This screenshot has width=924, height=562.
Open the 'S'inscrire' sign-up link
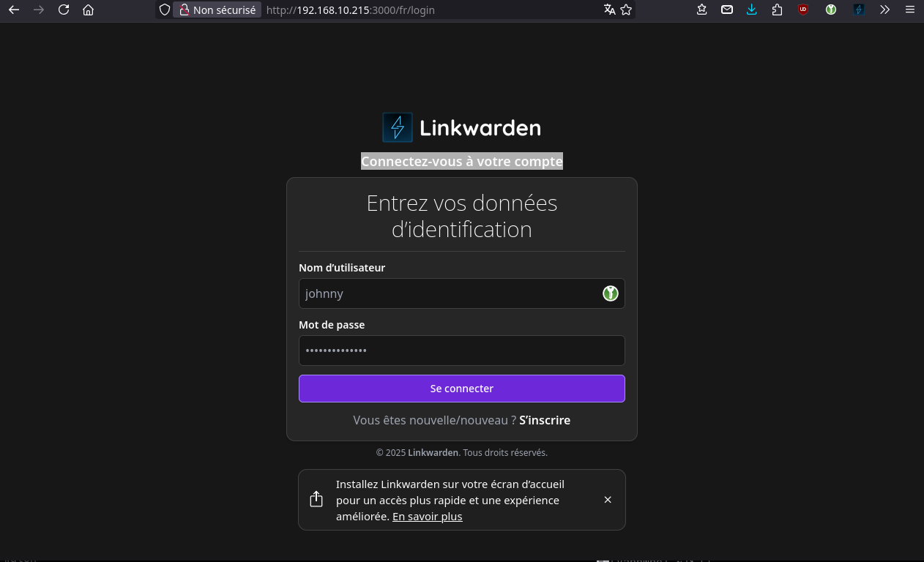[x=545, y=420]
